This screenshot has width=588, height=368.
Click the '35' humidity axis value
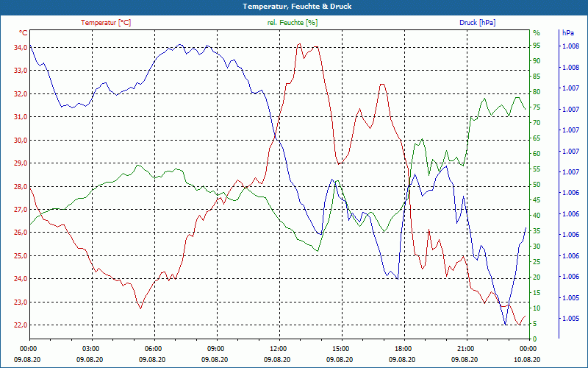point(537,231)
